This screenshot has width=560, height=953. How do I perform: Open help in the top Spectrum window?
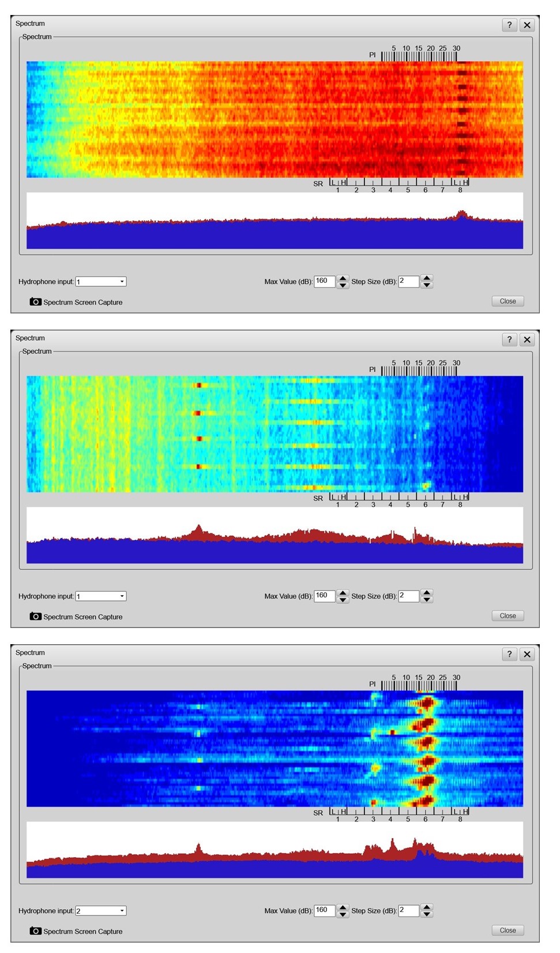pyautogui.click(x=509, y=25)
